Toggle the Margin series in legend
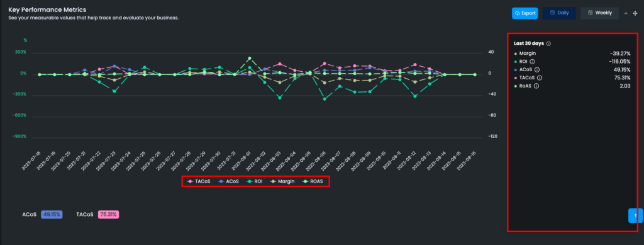 282,181
